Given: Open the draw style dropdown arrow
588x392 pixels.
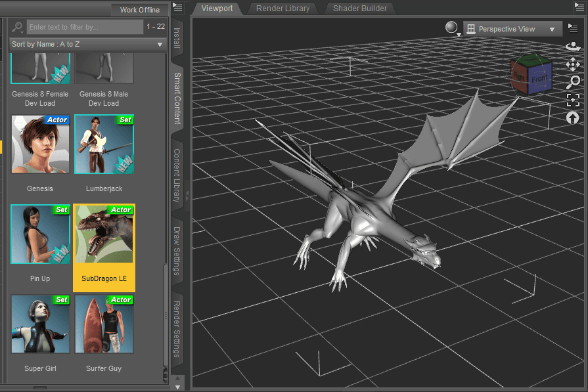Looking at the screenshot, I should [x=459, y=33].
